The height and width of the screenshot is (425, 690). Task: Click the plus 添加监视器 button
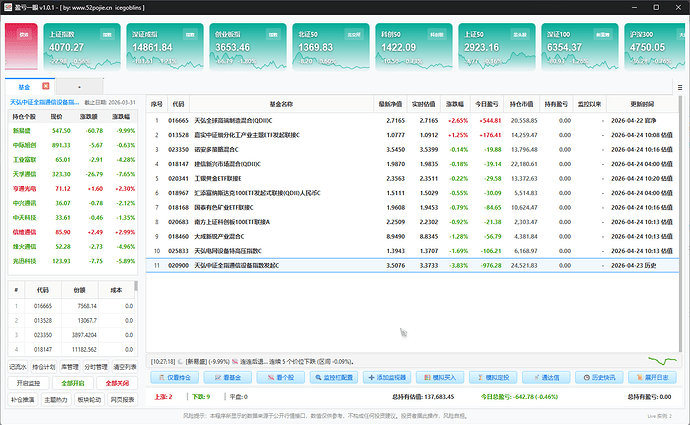[x=387, y=377]
